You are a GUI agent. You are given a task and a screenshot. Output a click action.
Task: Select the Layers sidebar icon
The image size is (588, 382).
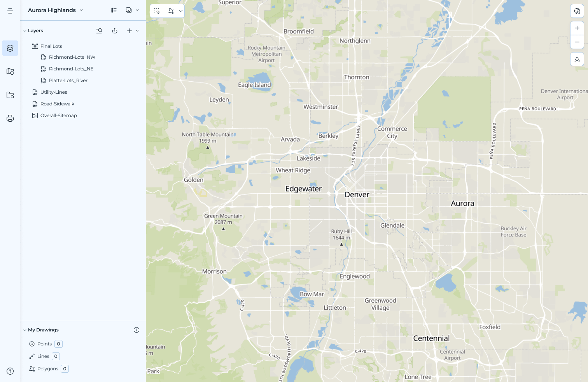click(10, 48)
